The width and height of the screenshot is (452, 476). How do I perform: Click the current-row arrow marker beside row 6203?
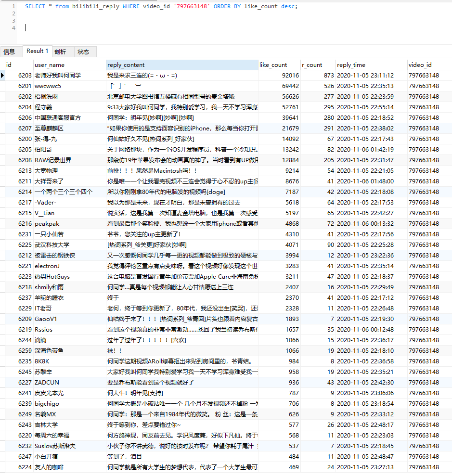click(x=2, y=75)
